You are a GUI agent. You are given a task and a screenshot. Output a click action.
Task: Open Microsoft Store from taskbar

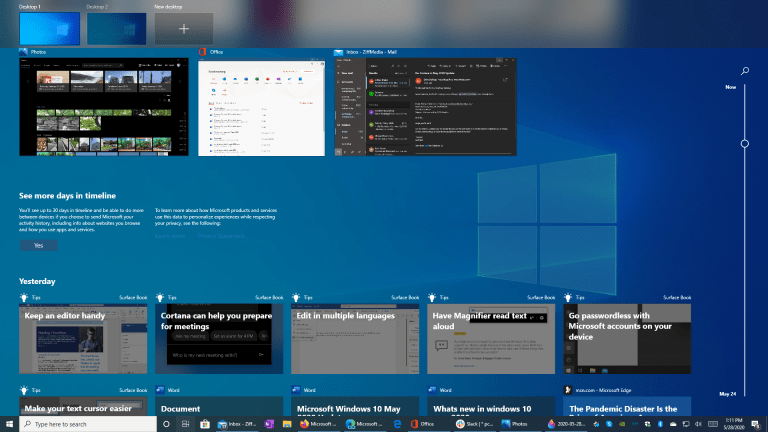coord(205,424)
